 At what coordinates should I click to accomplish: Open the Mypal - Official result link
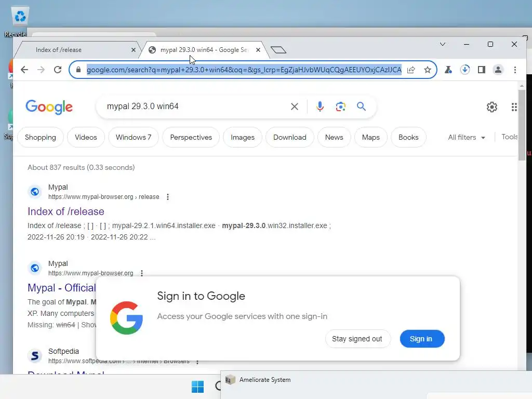pos(62,288)
